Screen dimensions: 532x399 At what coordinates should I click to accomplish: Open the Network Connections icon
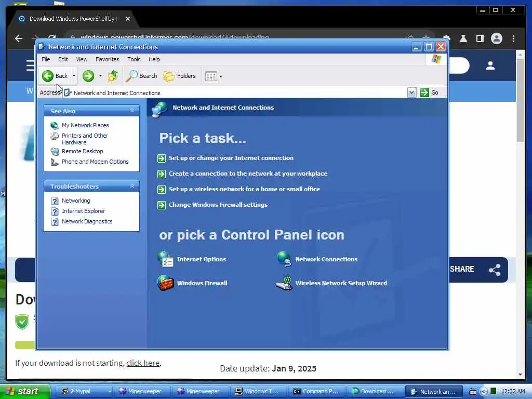(284, 259)
